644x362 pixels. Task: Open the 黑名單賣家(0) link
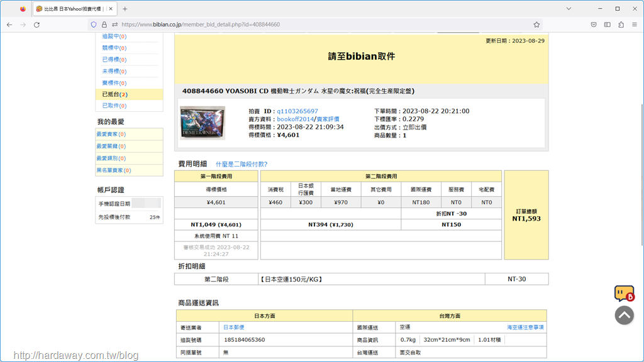point(114,170)
